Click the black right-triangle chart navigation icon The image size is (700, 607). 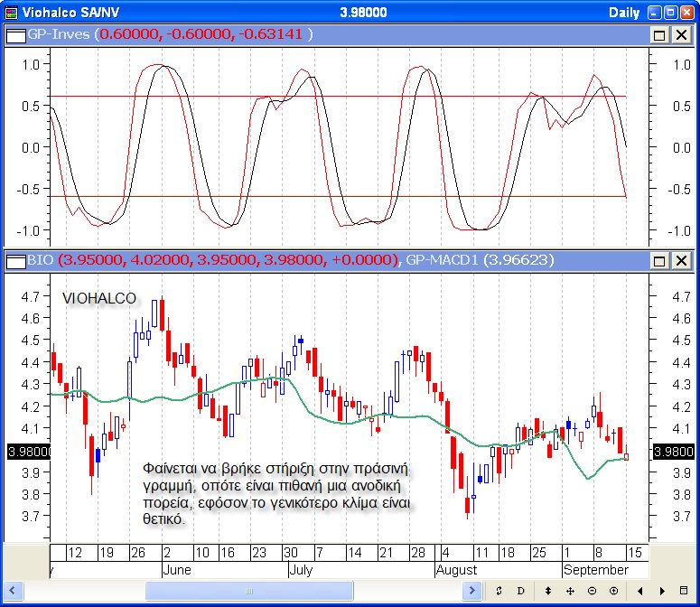point(662,591)
